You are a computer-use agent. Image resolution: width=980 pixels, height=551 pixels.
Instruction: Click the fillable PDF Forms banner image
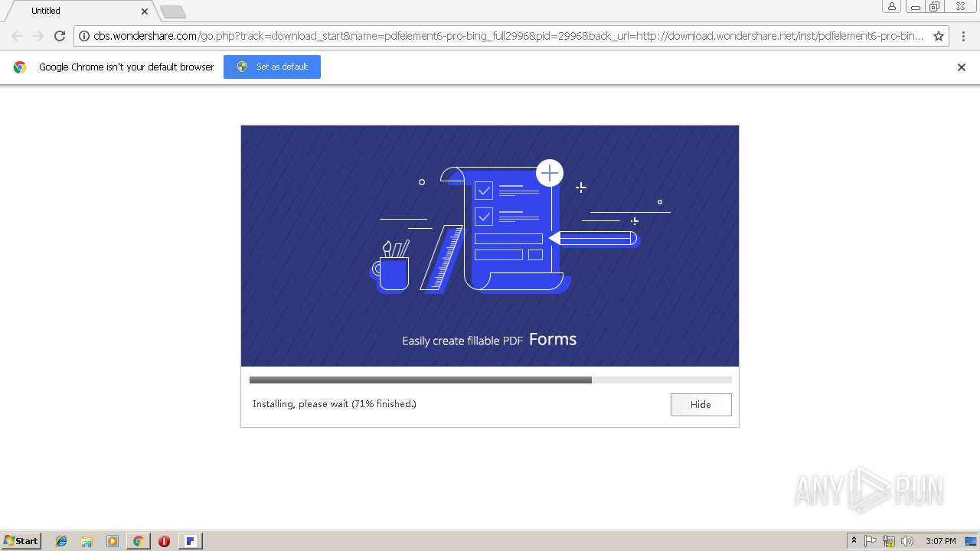[490, 246]
